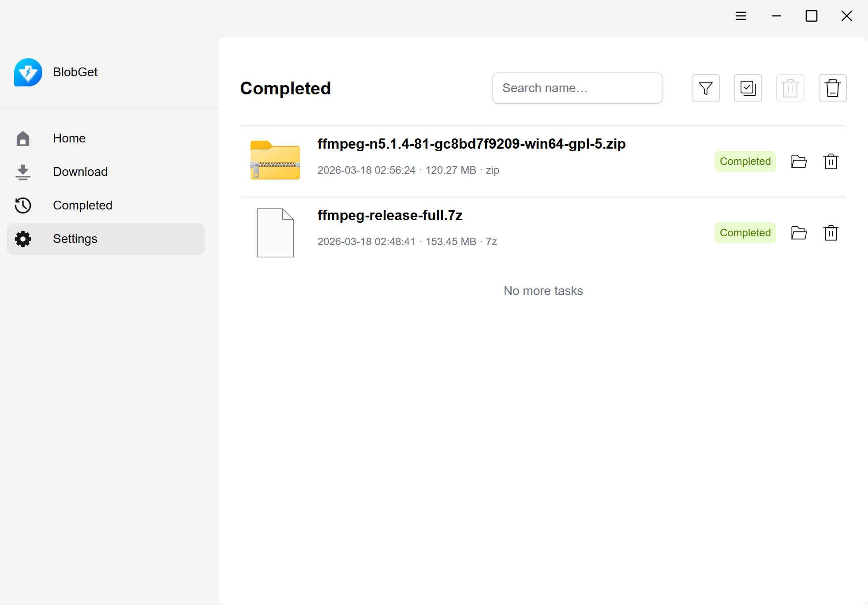Click the disabled delete-selected trash button

click(x=790, y=88)
